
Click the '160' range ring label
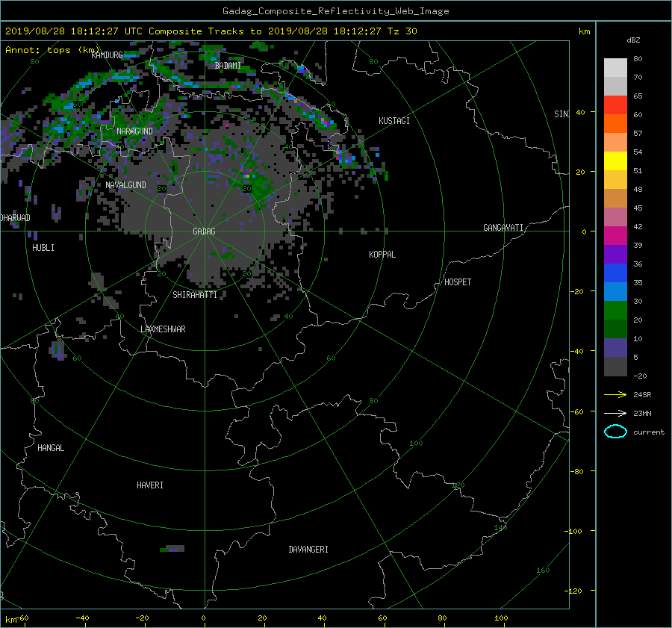coord(543,571)
